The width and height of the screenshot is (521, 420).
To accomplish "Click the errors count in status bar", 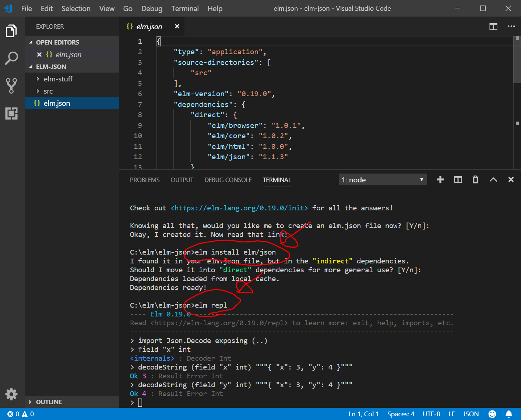I will coord(13,414).
